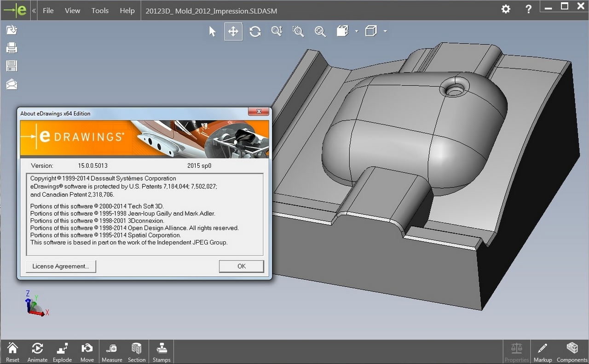The width and height of the screenshot is (589, 364).
Task: Click the Zoom to Area tool
Action: [x=298, y=31]
